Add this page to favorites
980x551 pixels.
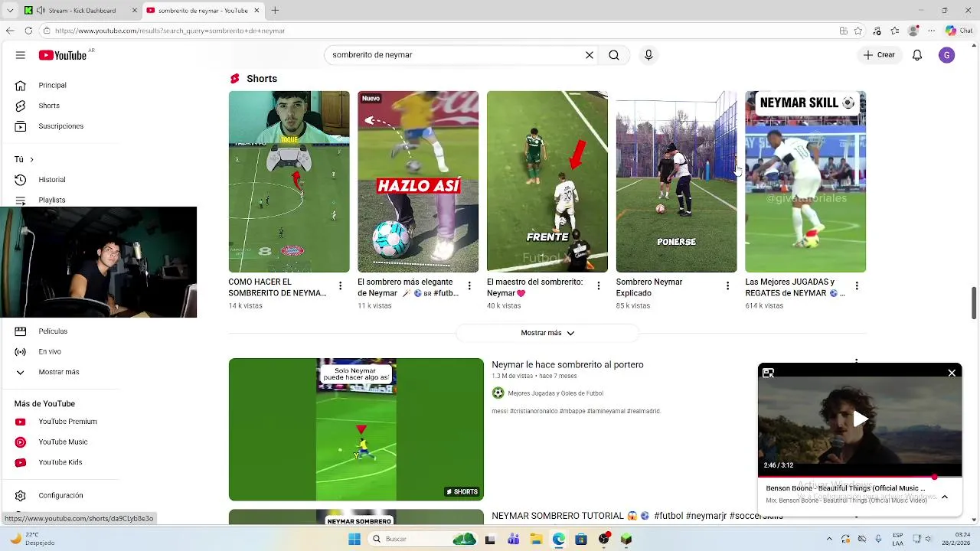(x=858, y=31)
